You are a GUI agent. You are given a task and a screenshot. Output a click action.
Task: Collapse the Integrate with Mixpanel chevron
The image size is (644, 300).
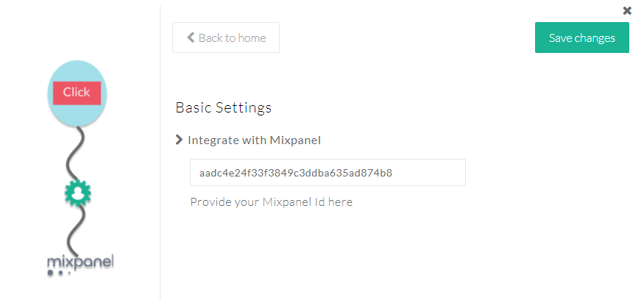pos(179,140)
